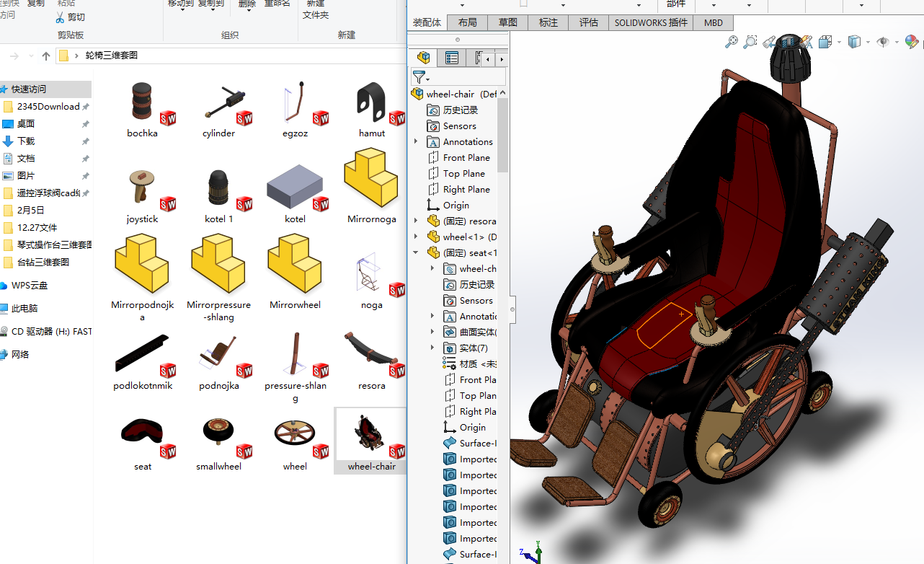Select the wheel-chair assembly root icon
This screenshot has height=564, width=924.
(417, 94)
